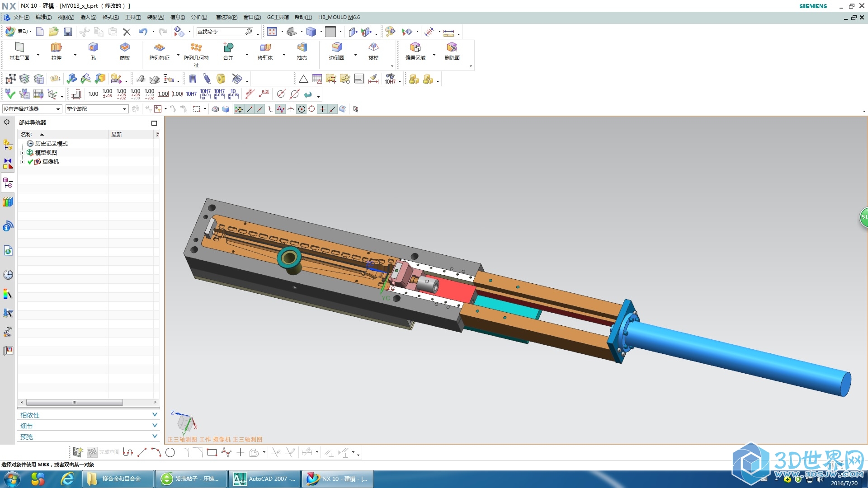Image resolution: width=868 pixels, height=488 pixels.
Task: Click the 最新 column header
Action: [131, 134]
